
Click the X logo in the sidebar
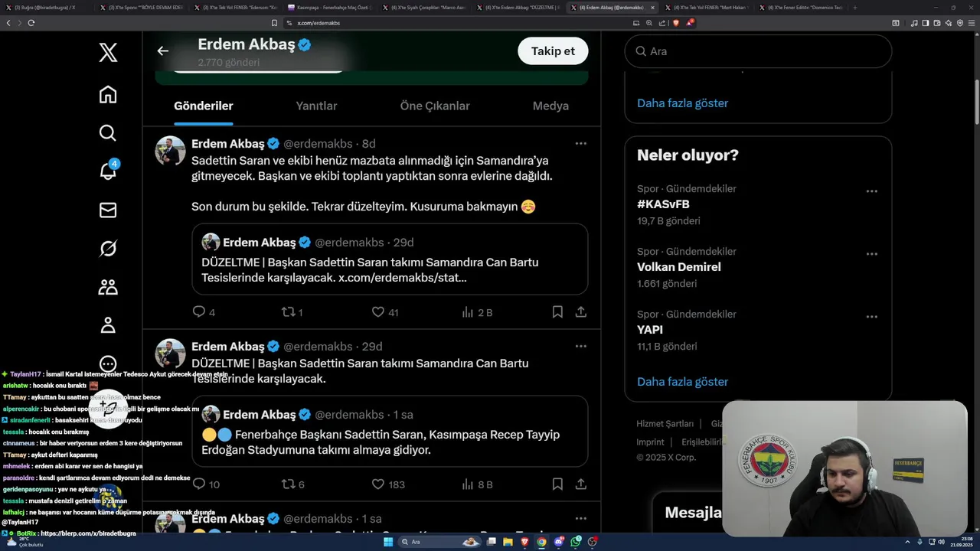[x=108, y=53]
